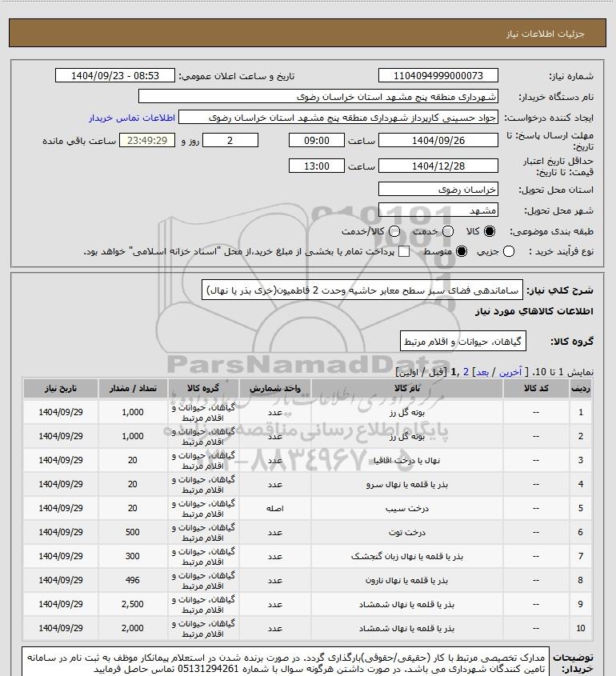Click the کد کالا column header
The image size is (616, 676).
coord(536,388)
